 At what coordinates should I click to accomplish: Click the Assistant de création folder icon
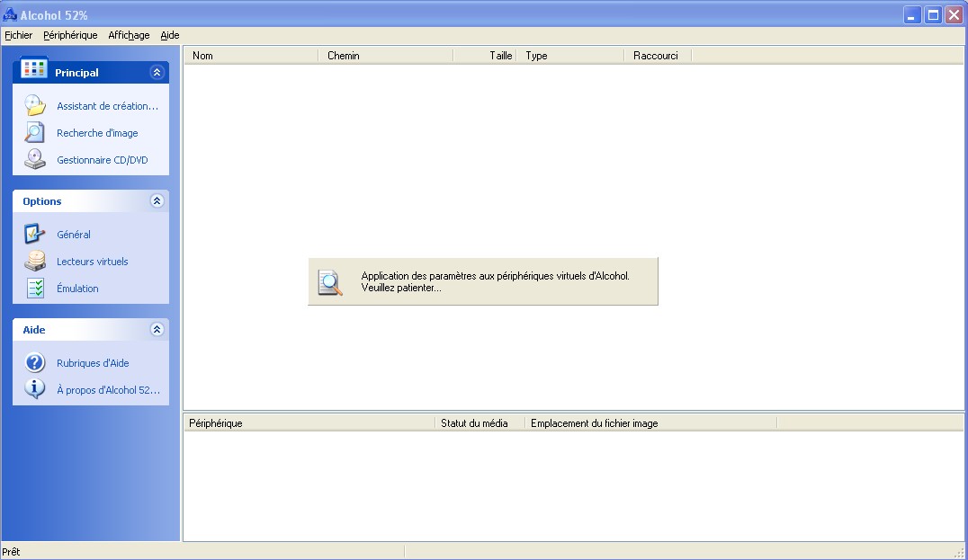point(35,105)
